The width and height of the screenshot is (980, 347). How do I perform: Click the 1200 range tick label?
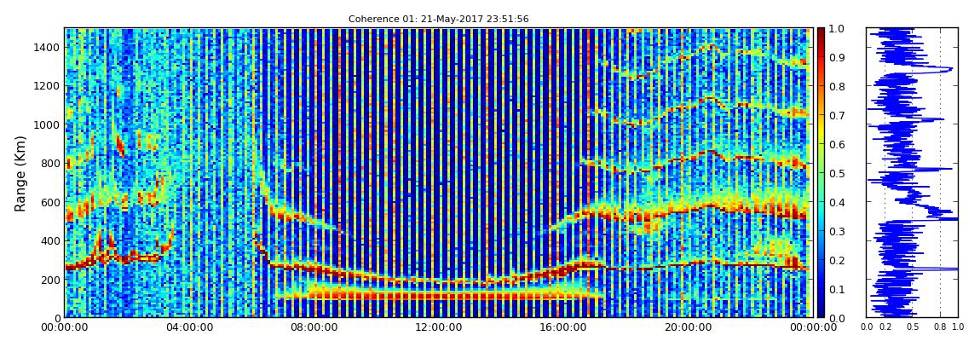46,86
